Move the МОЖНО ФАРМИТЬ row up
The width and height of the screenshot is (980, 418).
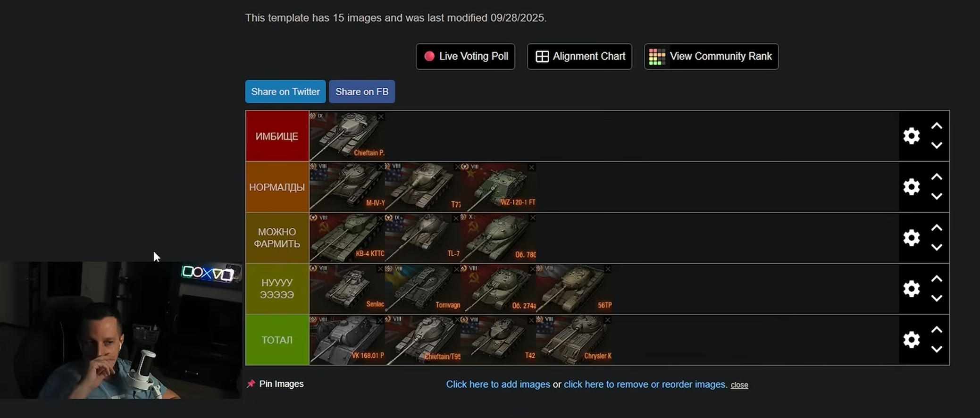tap(937, 228)
